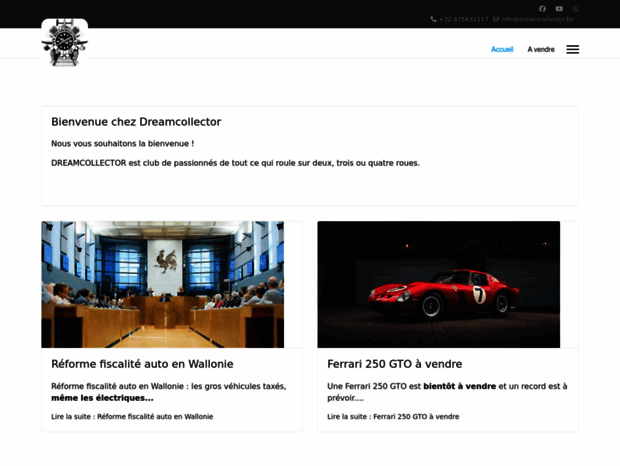Click the DREAMCOLLECTOR club description sentence
The width and height of the screenshot is (620, 466).
pos(236,163)
